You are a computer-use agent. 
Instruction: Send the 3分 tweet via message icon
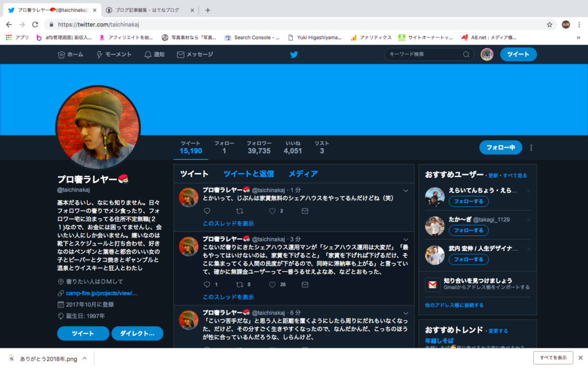(305, 285)
